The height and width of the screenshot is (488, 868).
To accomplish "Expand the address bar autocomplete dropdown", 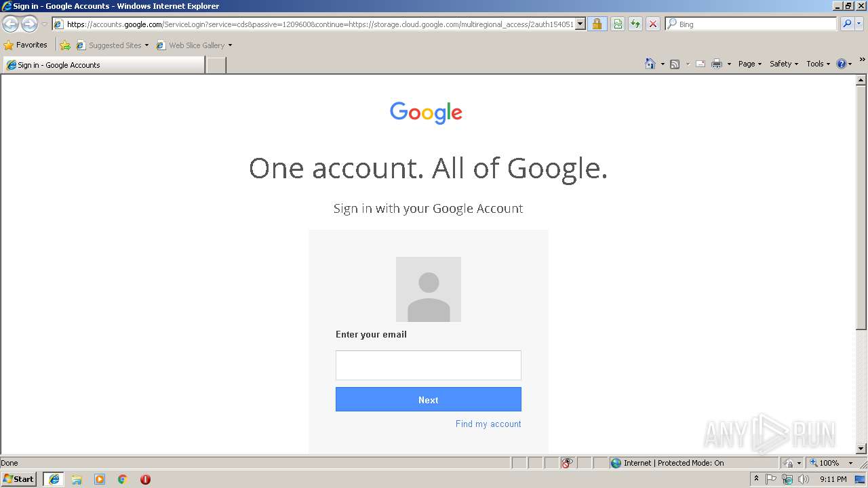I will [x=580, y=24].
